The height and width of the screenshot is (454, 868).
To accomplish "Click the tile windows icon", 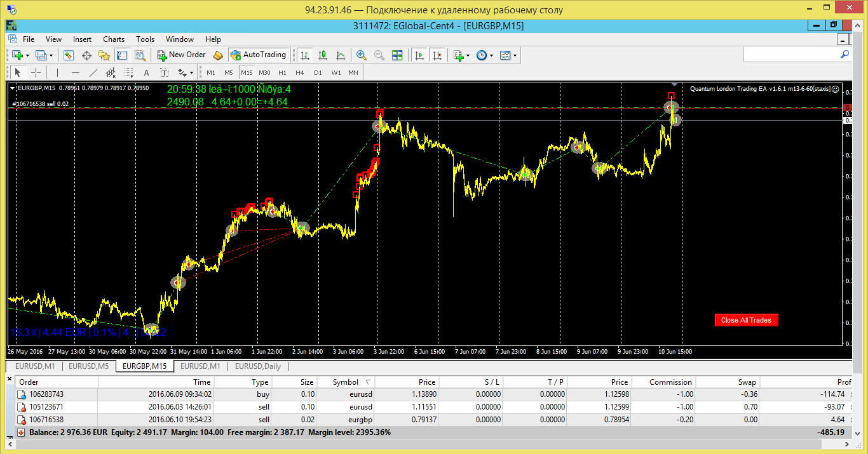I will point(397,55).
